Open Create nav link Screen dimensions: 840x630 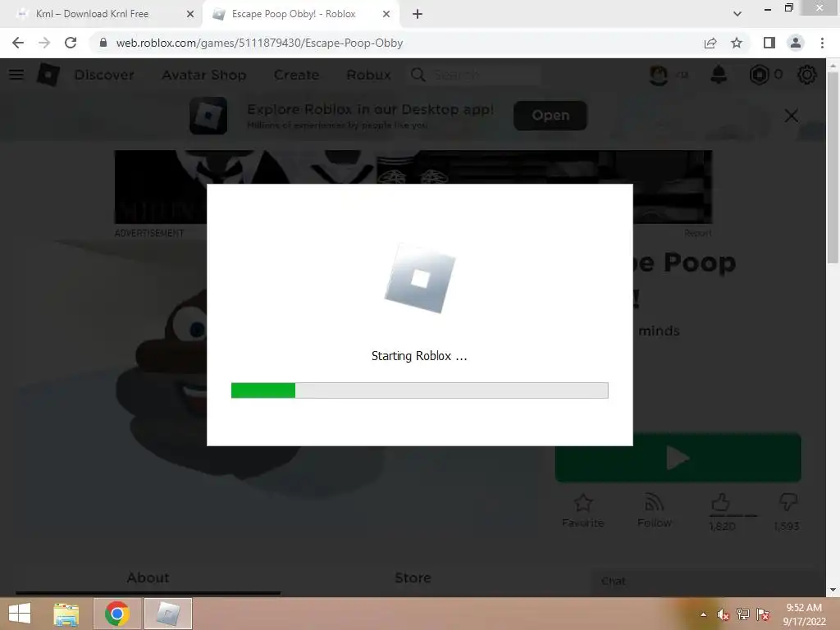(x=296, y=75)
